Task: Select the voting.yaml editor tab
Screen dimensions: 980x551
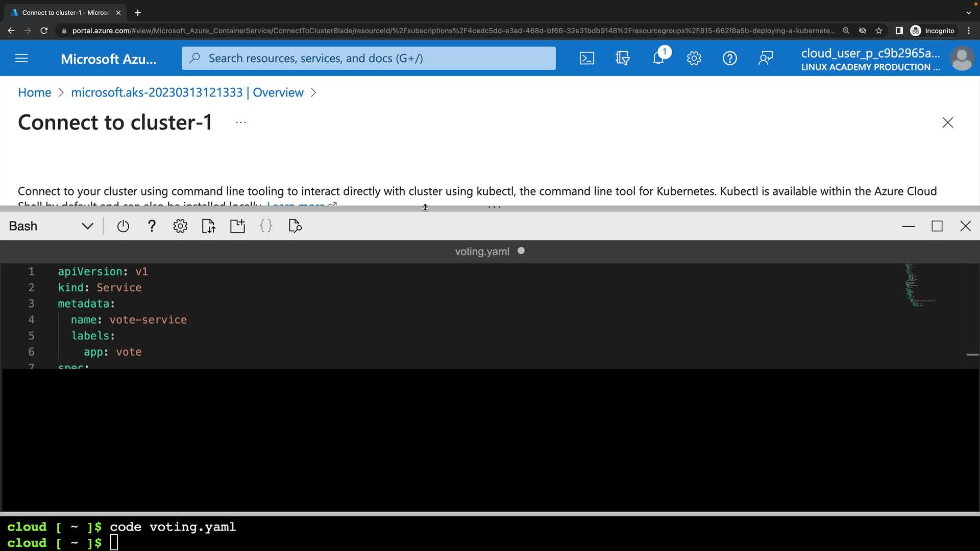Action: coord(482,252)
